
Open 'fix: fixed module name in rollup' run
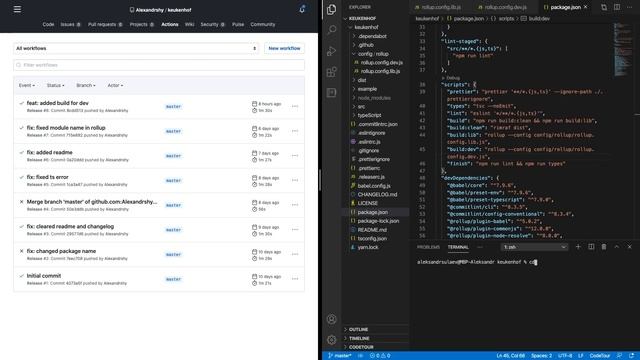(x=66, y=128)
